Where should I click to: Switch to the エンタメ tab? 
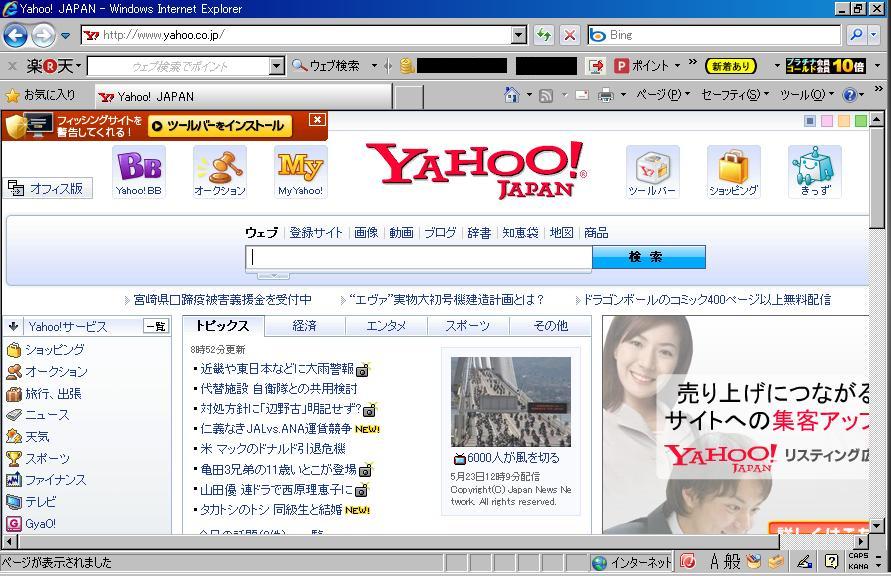click(386, 326)
